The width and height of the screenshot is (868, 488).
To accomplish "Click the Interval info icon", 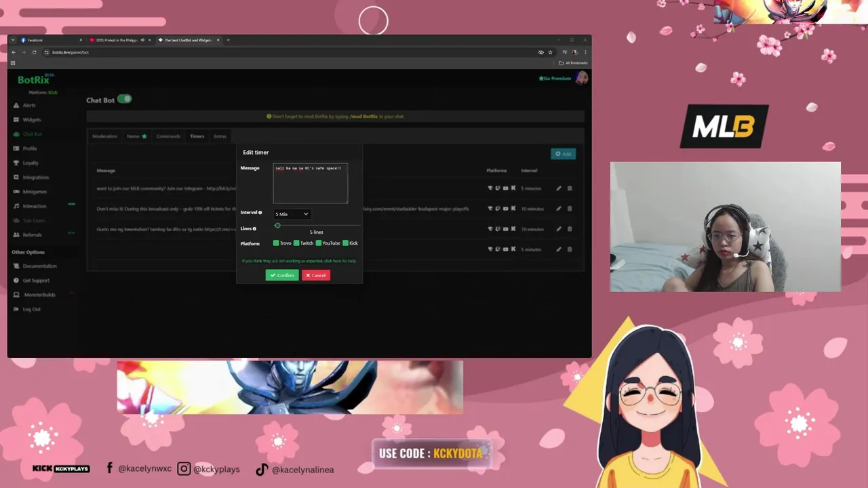I will tap(260, 213).
